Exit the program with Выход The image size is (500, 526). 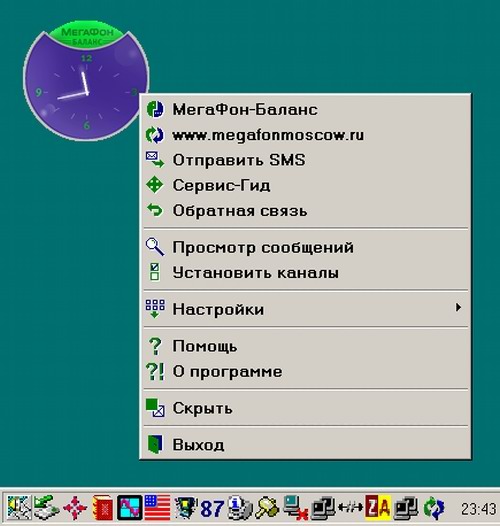pos(305,444)
